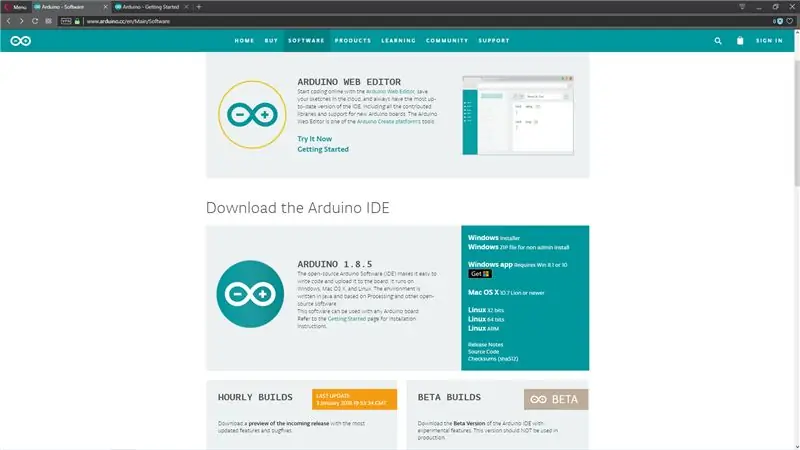Click the green padlock security icon
Image resolution: width=800 pixels, height=450 pixels.
pyautogui.click(x=77, y=21)
